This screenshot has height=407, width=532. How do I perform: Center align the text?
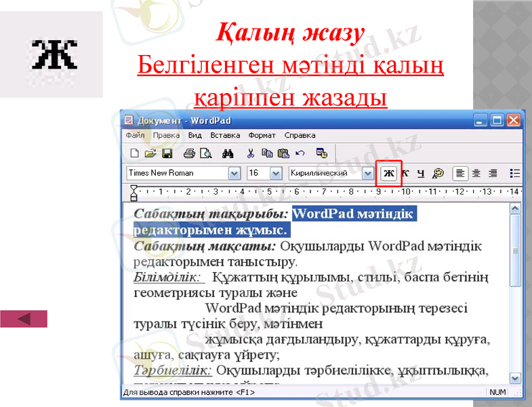coord(476,173)
